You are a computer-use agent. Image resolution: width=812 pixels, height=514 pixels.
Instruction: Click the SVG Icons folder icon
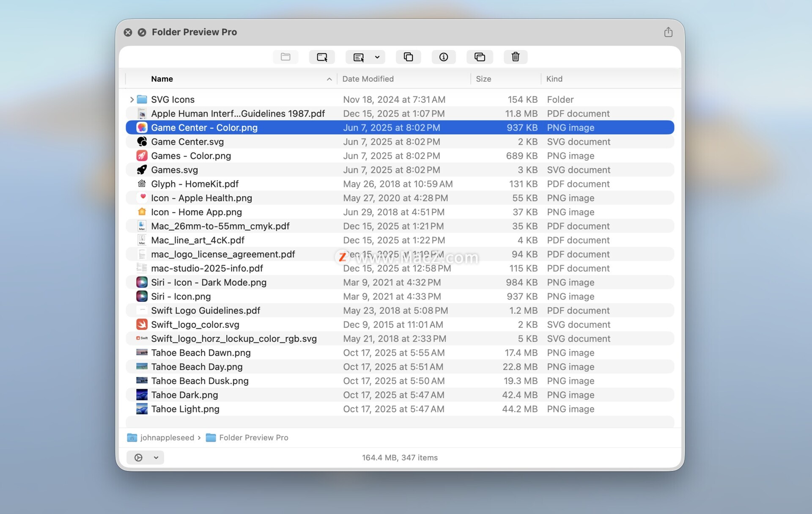(x=142, y=99)
